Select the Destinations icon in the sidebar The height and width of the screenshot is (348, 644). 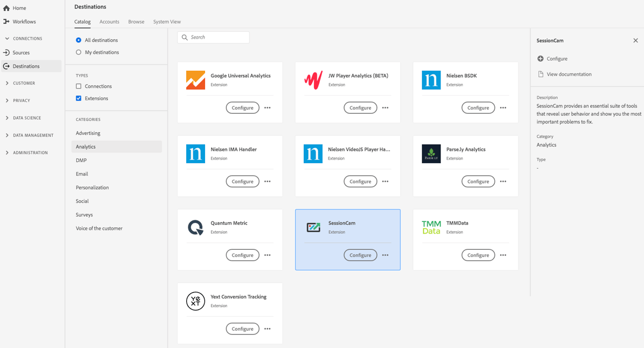tap(6, 66)
